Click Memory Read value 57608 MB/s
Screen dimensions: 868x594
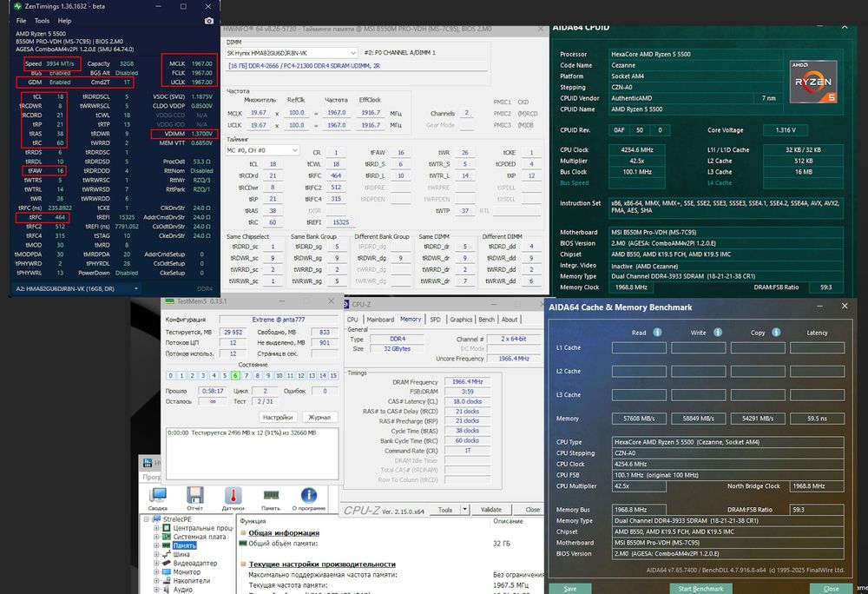point(639,419)
